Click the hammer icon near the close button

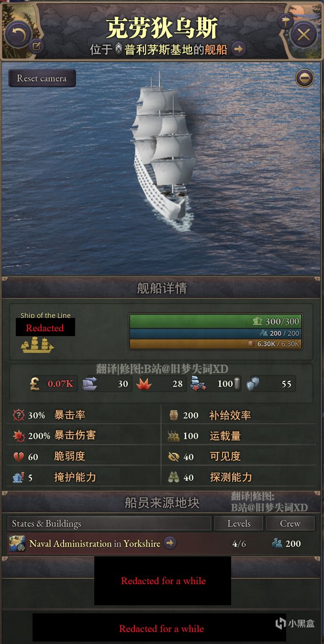(286, 21)
